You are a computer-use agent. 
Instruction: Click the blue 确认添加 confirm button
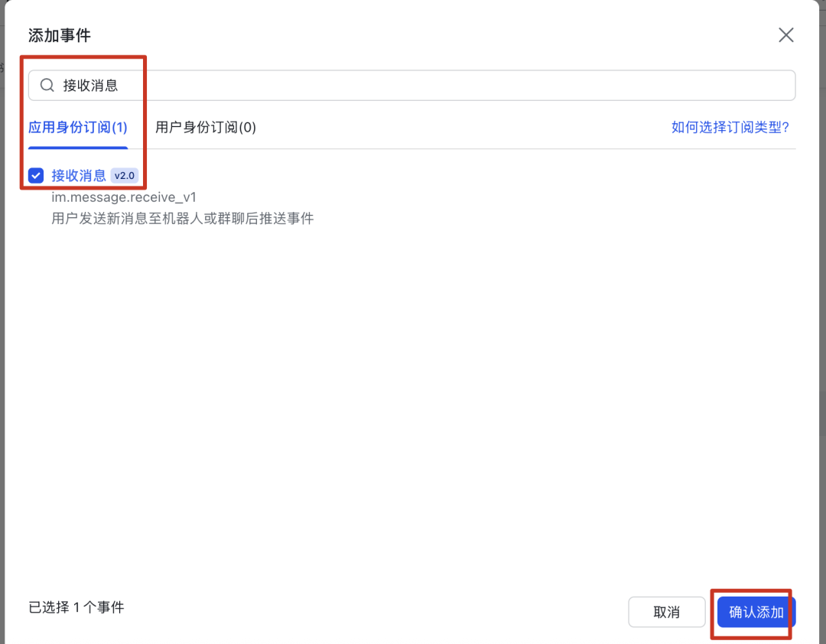pos(755,612)
